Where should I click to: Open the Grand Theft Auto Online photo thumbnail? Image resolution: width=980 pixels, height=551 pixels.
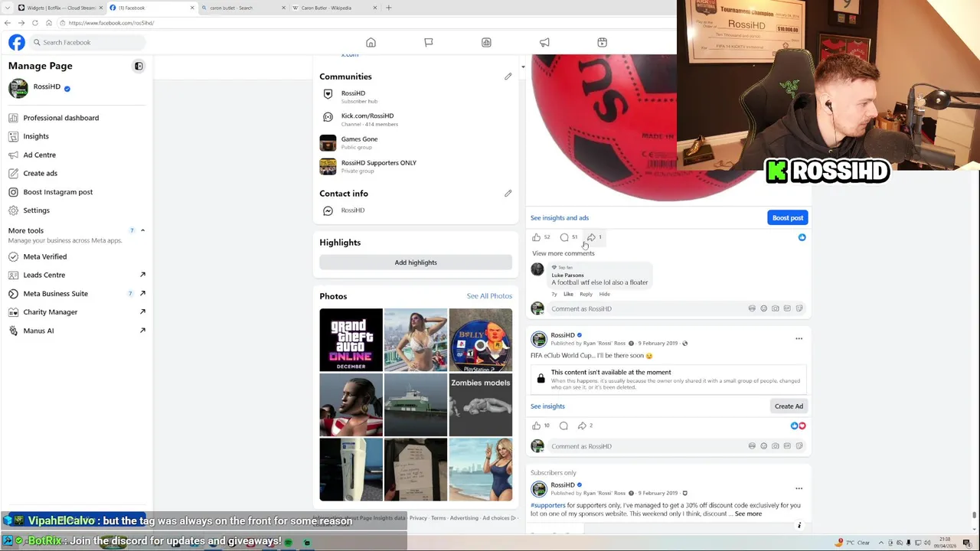coord(351,340)
